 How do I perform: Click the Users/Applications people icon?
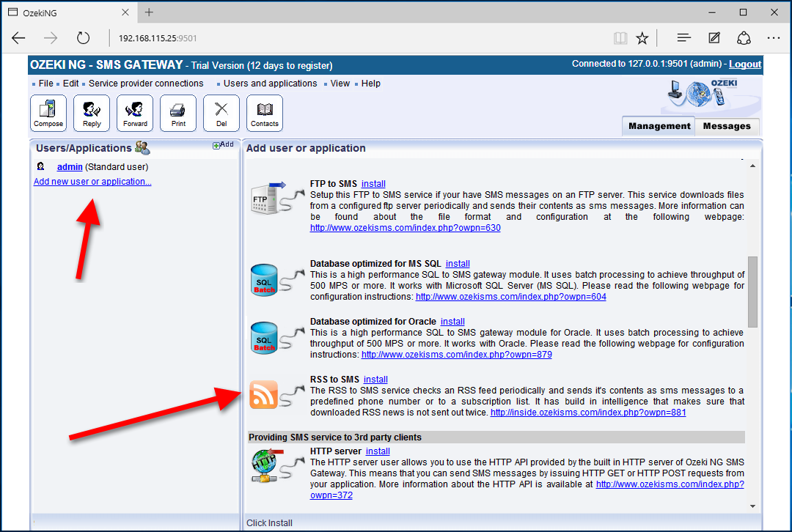(x=142, y=148)
